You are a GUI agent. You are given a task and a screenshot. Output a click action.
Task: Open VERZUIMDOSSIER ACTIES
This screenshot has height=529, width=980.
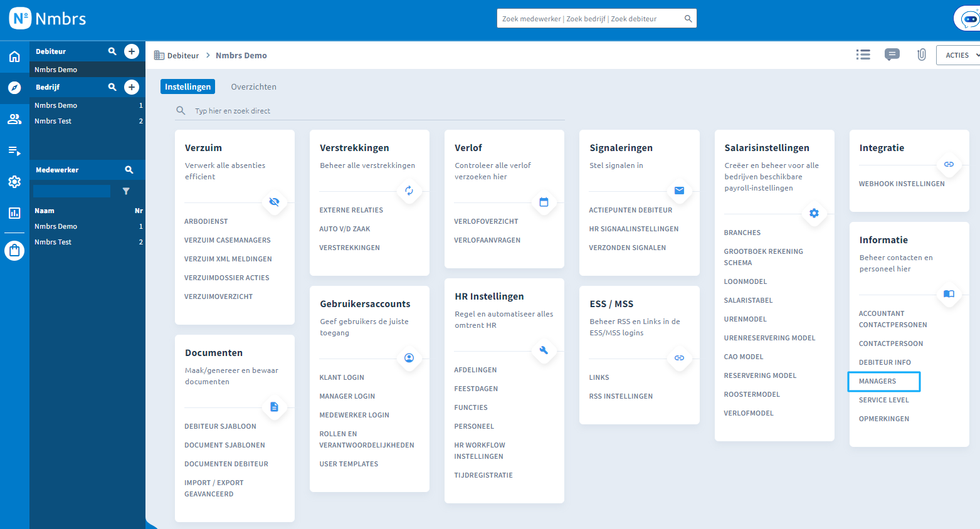coord(227,278)
